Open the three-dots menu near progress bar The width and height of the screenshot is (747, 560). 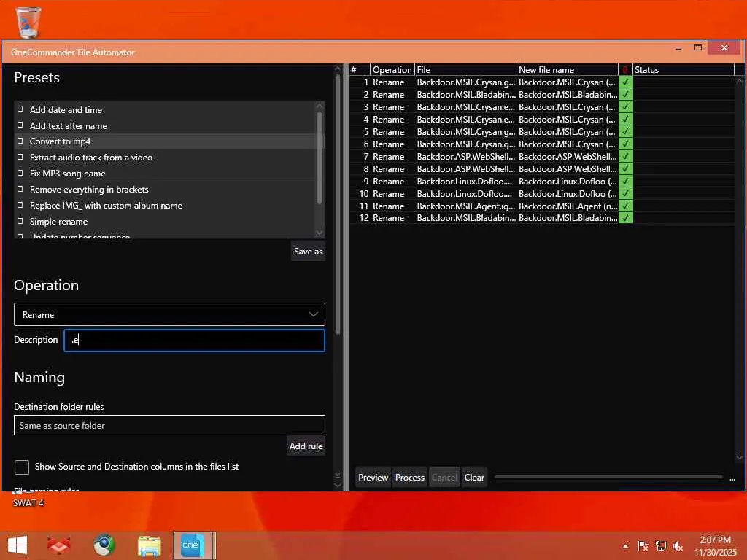point(732,479)
